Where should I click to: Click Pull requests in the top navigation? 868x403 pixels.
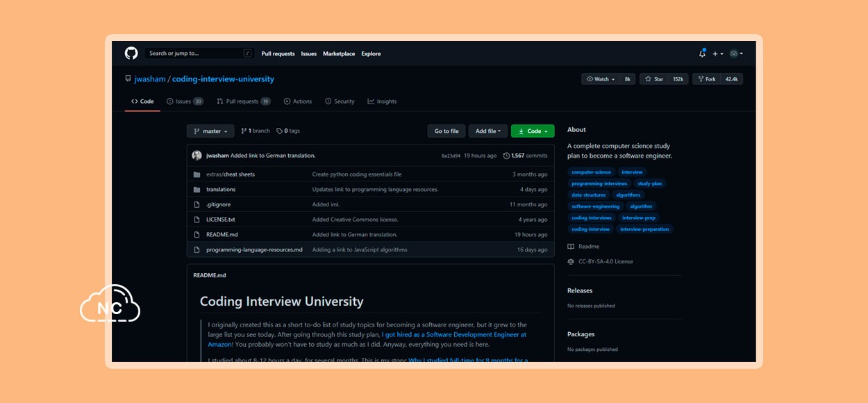point(278,54)
